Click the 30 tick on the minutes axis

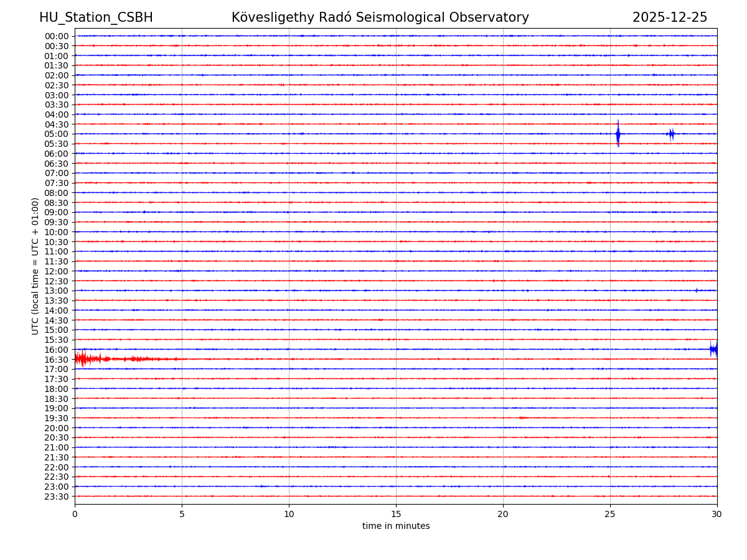coord(717,515)
